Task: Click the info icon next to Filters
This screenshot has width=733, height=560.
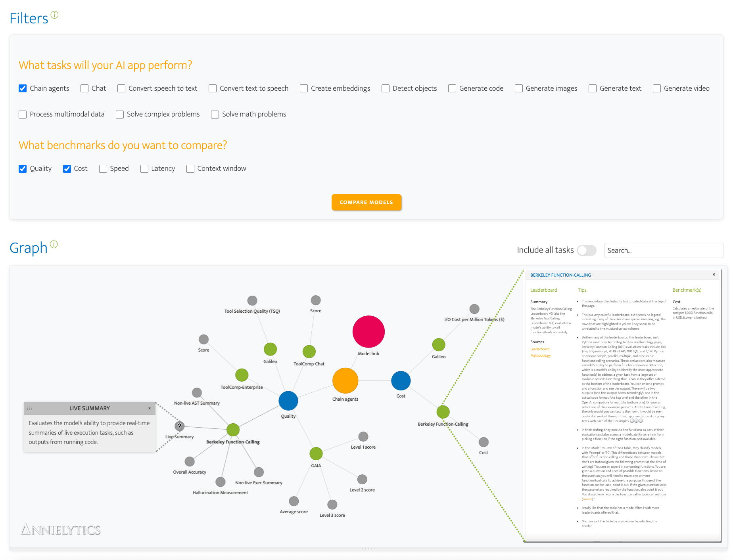Action: click(x=55, y=15)
